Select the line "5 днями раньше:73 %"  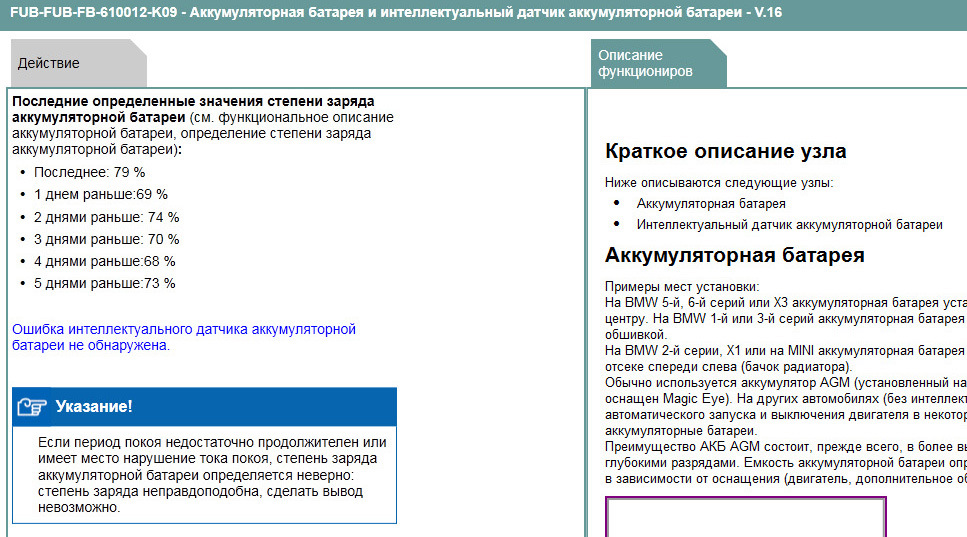tap(104, 284)
